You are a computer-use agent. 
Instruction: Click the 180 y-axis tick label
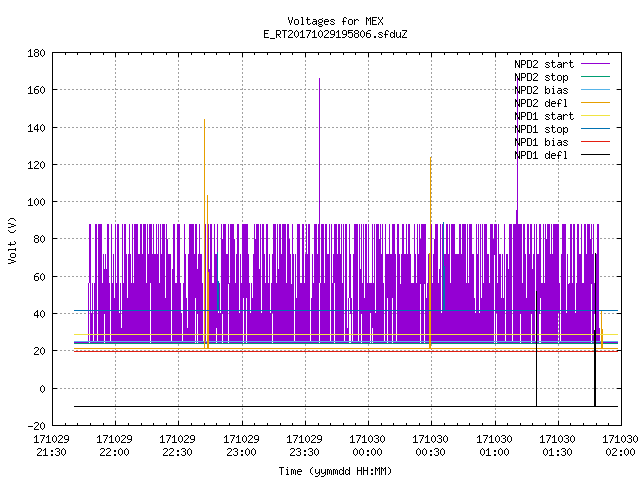coord(36,53)
